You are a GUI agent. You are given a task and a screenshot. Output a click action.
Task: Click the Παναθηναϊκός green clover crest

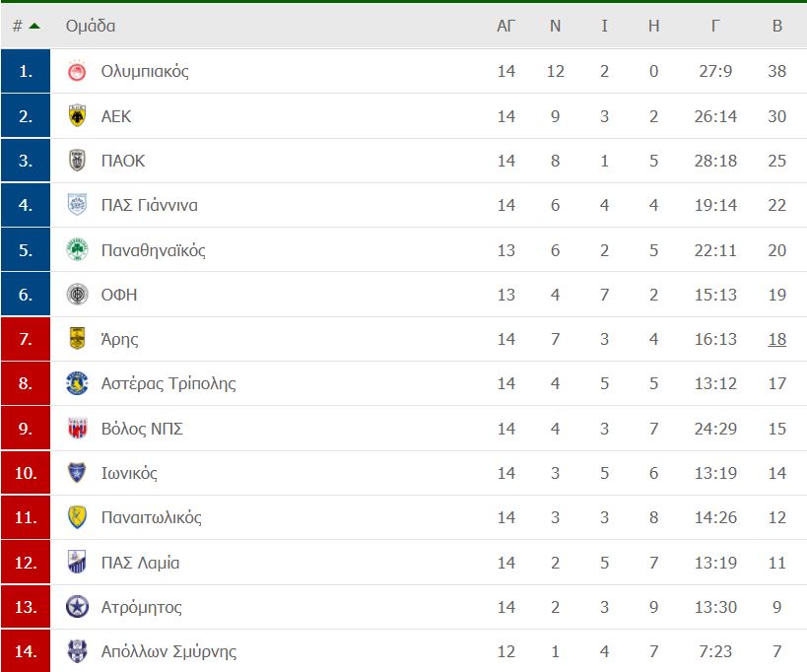coord(77,250)
